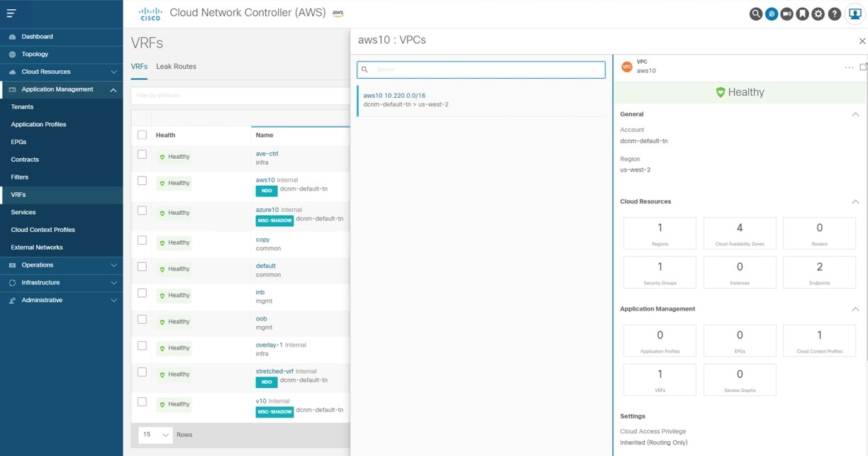
Task: Expand the Operations sidebar menu
Action: 113,265
